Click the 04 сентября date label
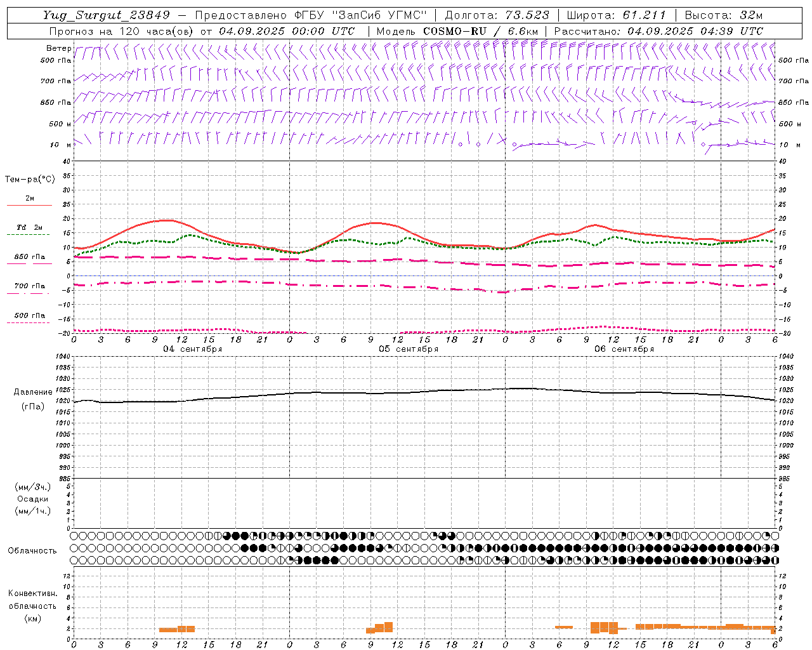The height and width of the screenshot is (650, 812). tap(193, 349)
